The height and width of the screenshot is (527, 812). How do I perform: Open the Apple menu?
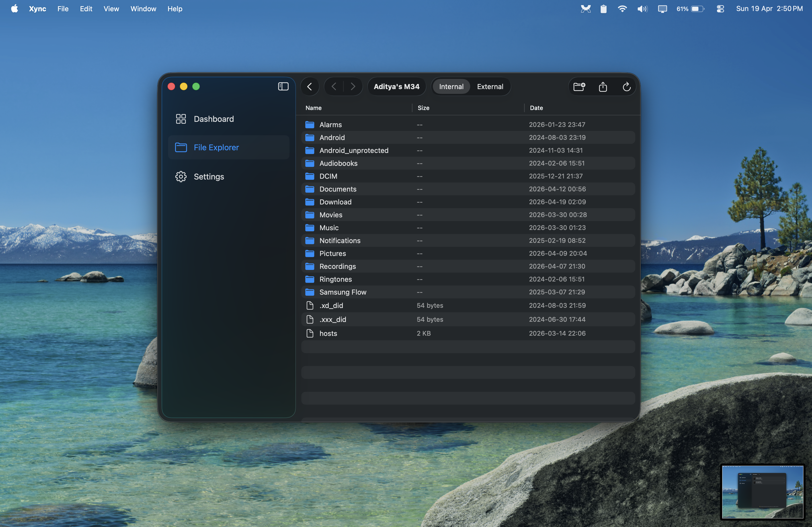click(15, 9)
